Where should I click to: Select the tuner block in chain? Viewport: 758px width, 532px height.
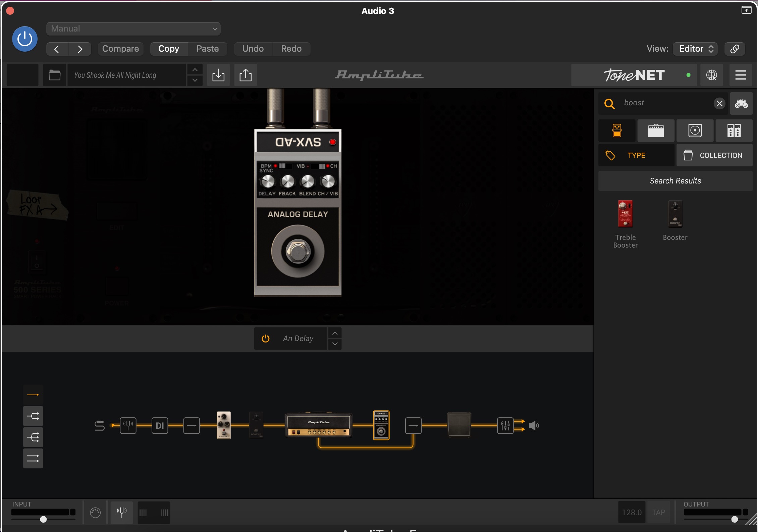(128, 426)
